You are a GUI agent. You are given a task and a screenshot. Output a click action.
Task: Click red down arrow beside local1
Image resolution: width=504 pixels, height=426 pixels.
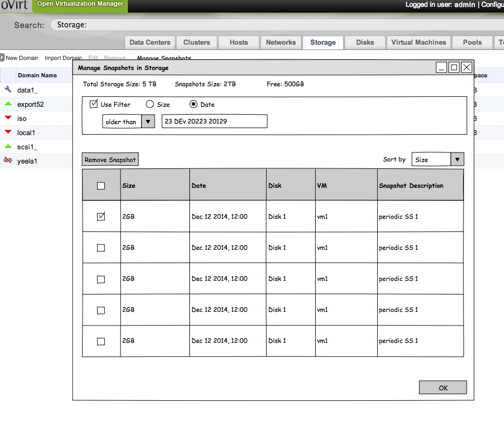point(8,132)
